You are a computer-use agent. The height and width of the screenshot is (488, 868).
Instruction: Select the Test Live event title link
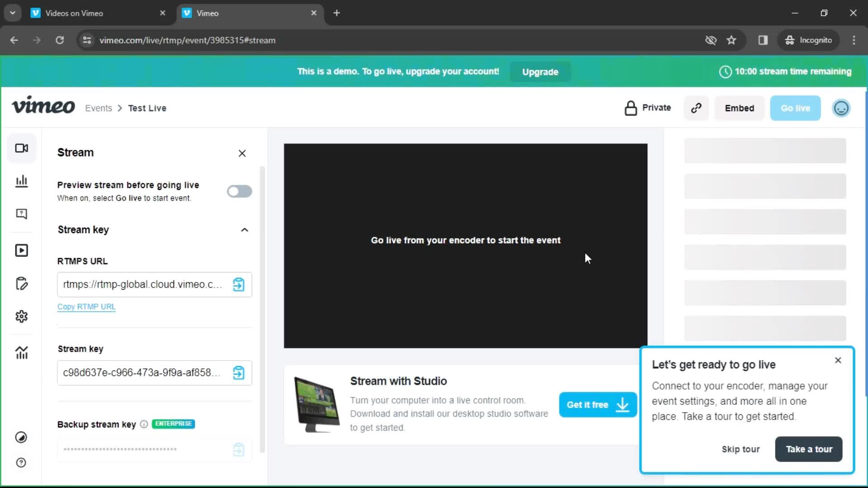click(x=146, y=108)
